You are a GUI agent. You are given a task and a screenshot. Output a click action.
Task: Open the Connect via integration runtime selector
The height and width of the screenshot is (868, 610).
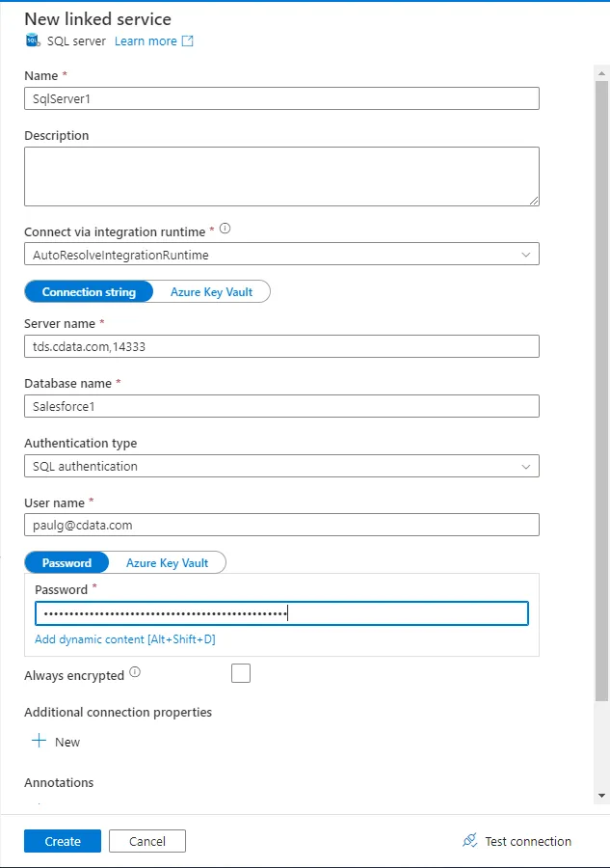coord(281,253)
